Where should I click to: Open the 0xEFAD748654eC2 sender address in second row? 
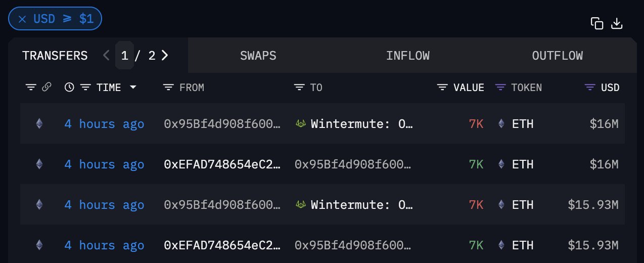222,164
